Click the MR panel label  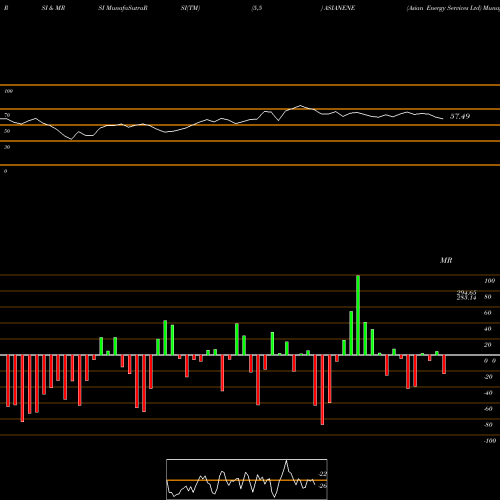(x=446, y=260)
